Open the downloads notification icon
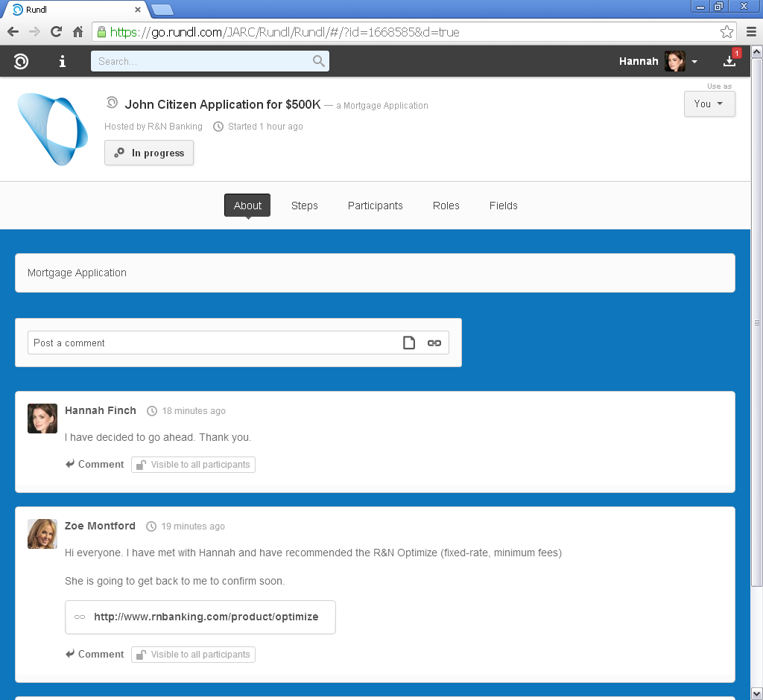 click(729, 61)
